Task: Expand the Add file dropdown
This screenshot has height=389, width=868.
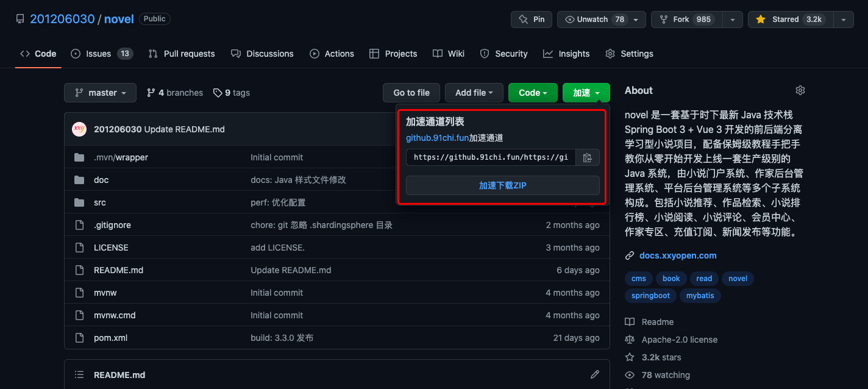Action: click(474, 93)
